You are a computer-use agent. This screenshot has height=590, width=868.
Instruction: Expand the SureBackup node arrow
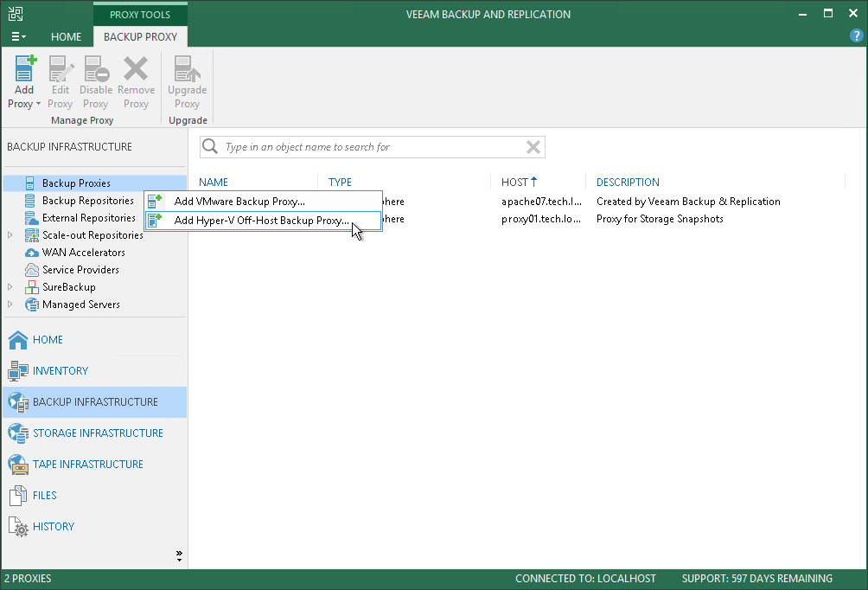[x=10, y=287]
